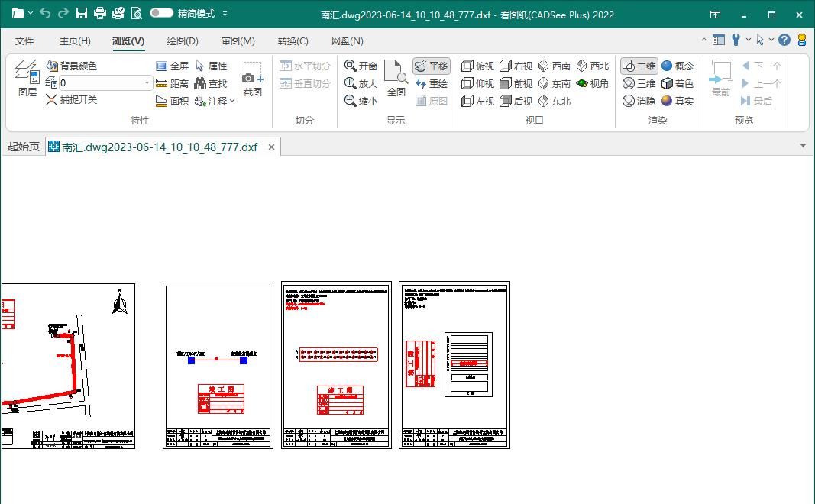Click the 全图 zoom extents button

(x=396, y=79)
